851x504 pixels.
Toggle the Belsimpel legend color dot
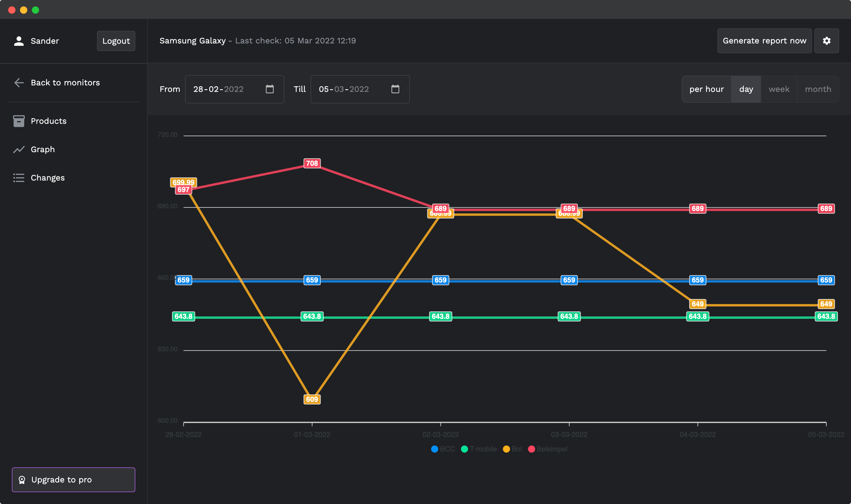point(532,449)
